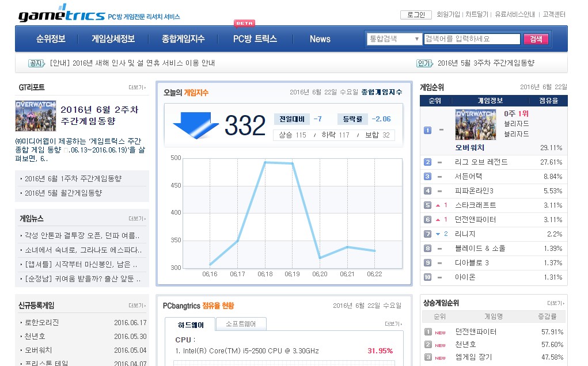The height and width of the screenshot is (366, 588).
Task: Expand GT리포트 with its 더보기 link
Action: tap(137, 87)
